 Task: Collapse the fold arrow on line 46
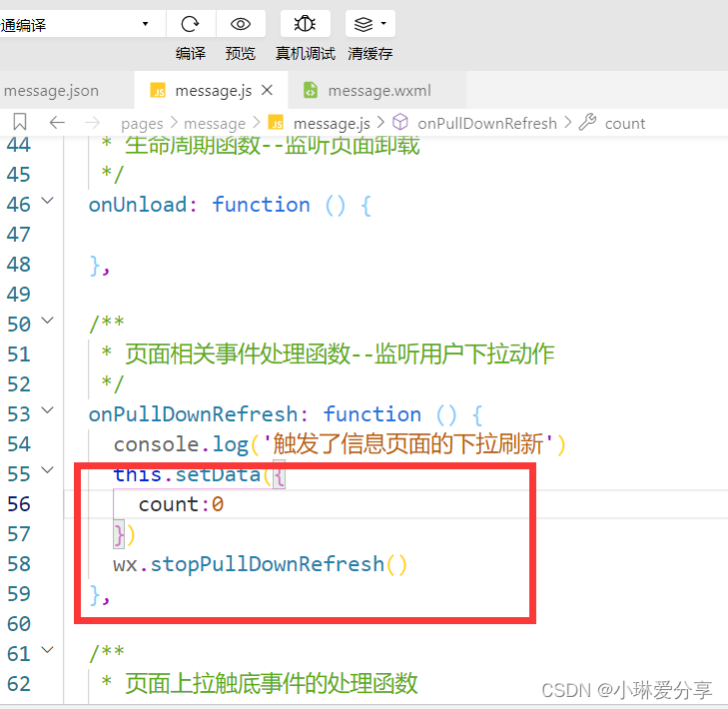[x=47, y=201]
